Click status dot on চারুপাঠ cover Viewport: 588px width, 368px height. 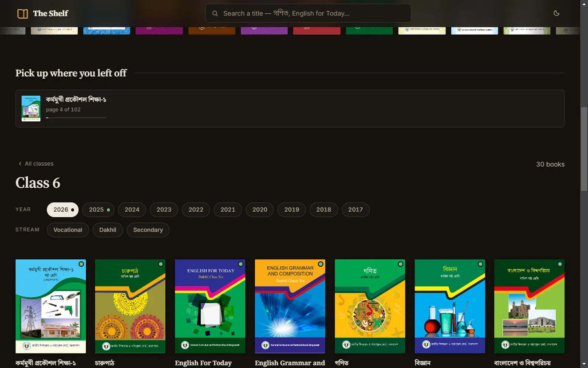[161, 264]
